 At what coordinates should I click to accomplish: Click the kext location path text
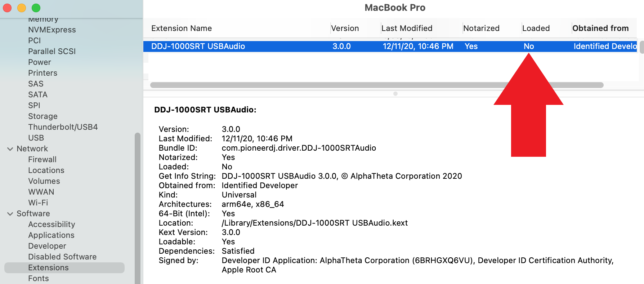coord(314,223)
